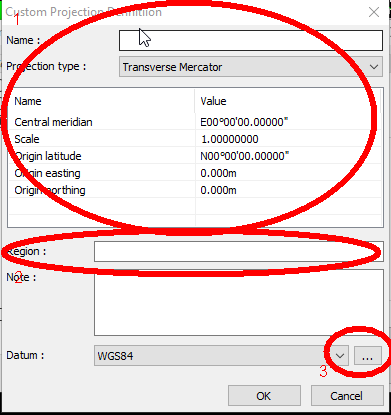The width and height of the screenshot is (391, 415).
Task: Select the Origin latitude row
Action: (195, 156)
